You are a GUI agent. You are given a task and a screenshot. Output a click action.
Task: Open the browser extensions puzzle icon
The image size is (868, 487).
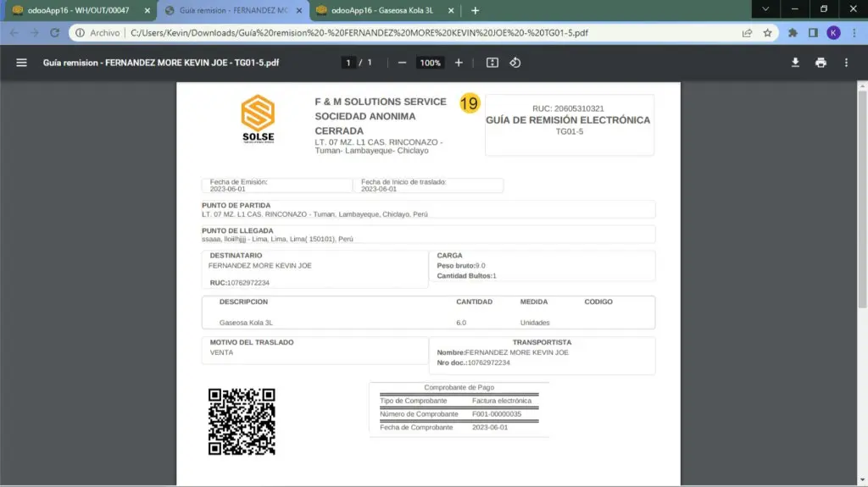793,33
